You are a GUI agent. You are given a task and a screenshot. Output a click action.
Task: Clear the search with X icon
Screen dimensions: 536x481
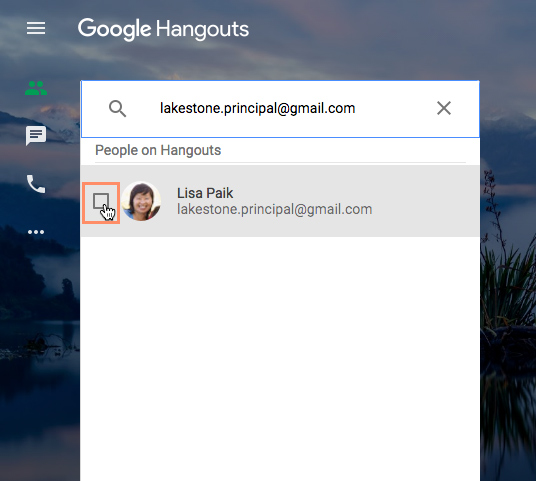click(444, 108)
